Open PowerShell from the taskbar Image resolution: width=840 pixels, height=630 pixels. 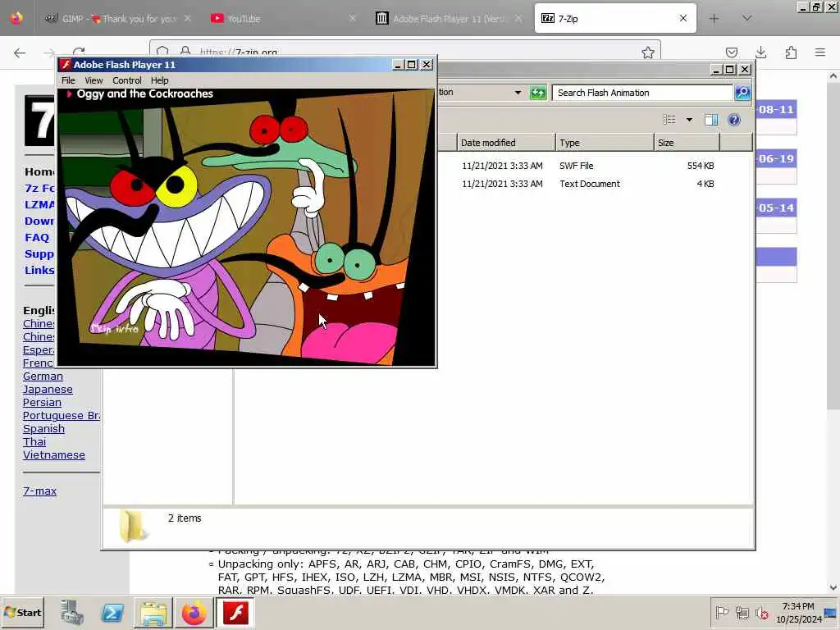112,612
